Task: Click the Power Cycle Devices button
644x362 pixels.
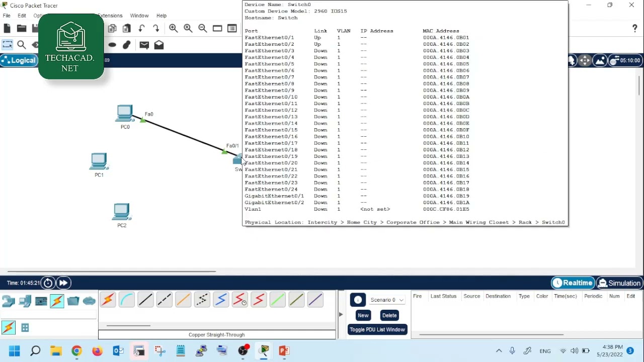Action: tap(48, 283)
